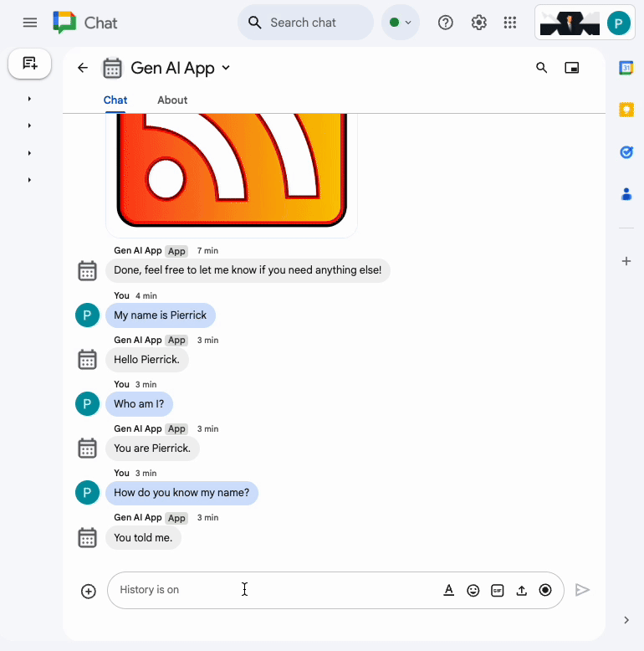Open conversation in pop-up window
Viewport: 644px width, 651px height.
[572, 69]
